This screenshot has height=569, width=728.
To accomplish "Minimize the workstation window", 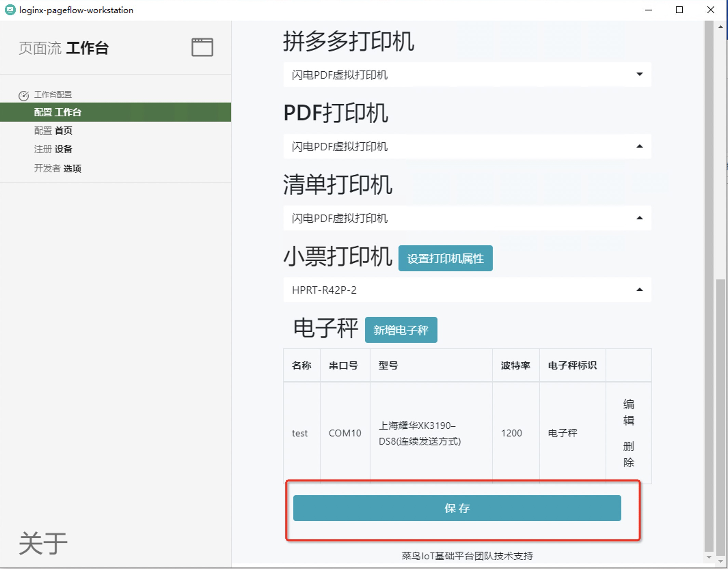I will [648, 10].
